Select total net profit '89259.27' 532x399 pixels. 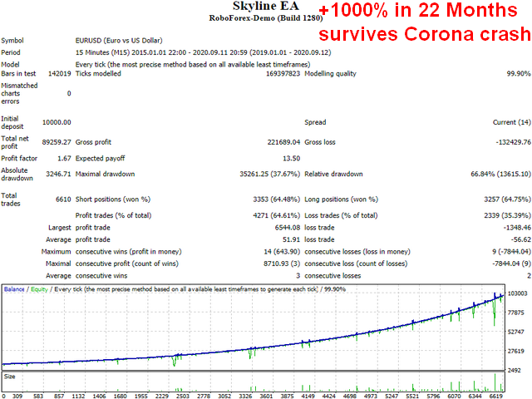point(57,142)
